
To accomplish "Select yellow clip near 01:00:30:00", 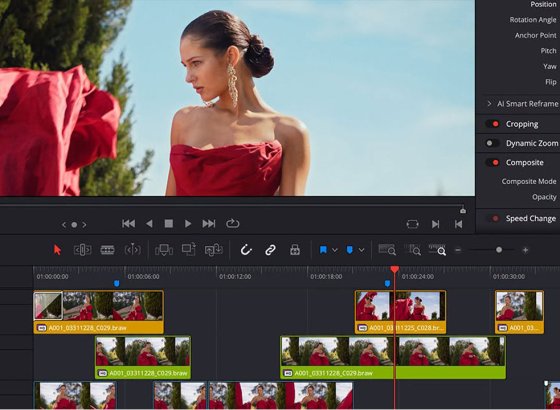I will 519,312.
